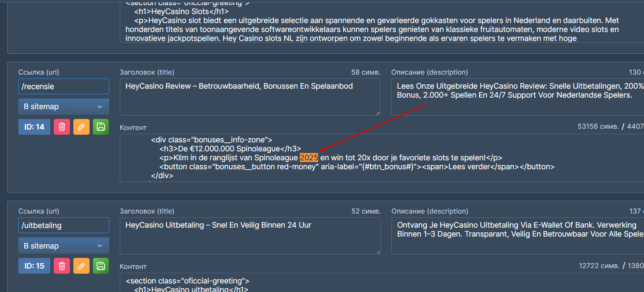
Task: Focus the /recensie URL input field
Action: coord(64,86)
